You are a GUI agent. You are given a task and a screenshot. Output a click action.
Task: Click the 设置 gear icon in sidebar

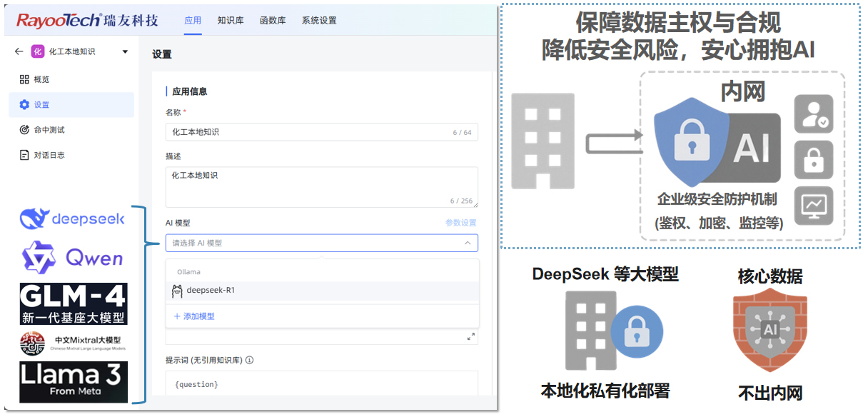pyautogui.click(x=24, y=105)
